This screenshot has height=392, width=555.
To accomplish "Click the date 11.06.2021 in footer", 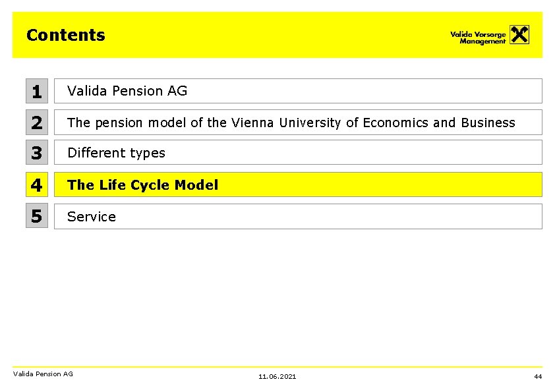I will pyautogui.click(x=277, y=376).
